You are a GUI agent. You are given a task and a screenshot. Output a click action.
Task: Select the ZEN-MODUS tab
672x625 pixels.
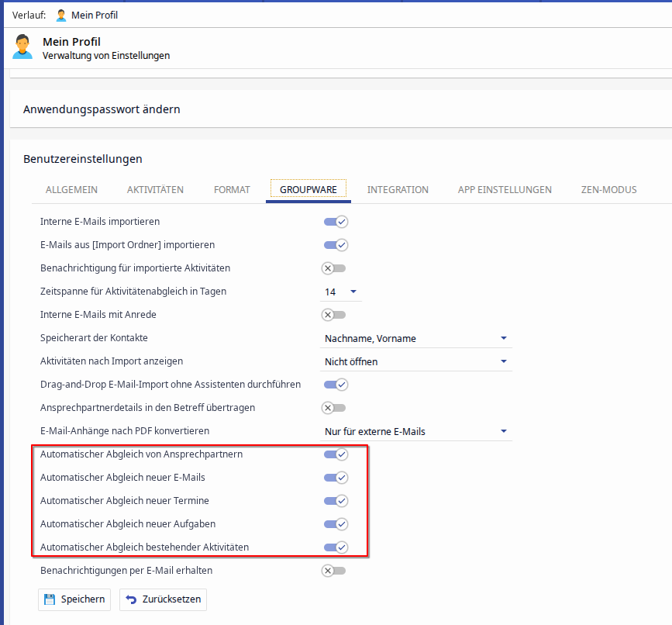pyautogui.click(x=608, y=190)
